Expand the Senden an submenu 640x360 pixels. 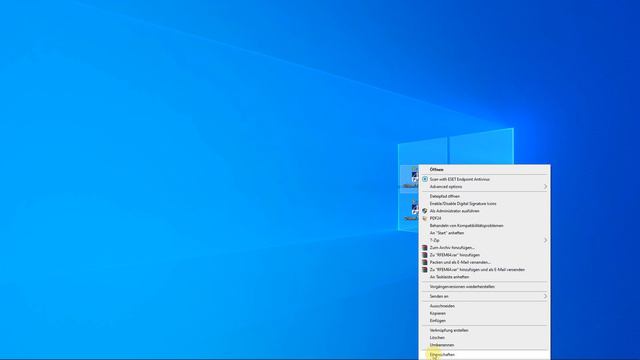(484, 296)
